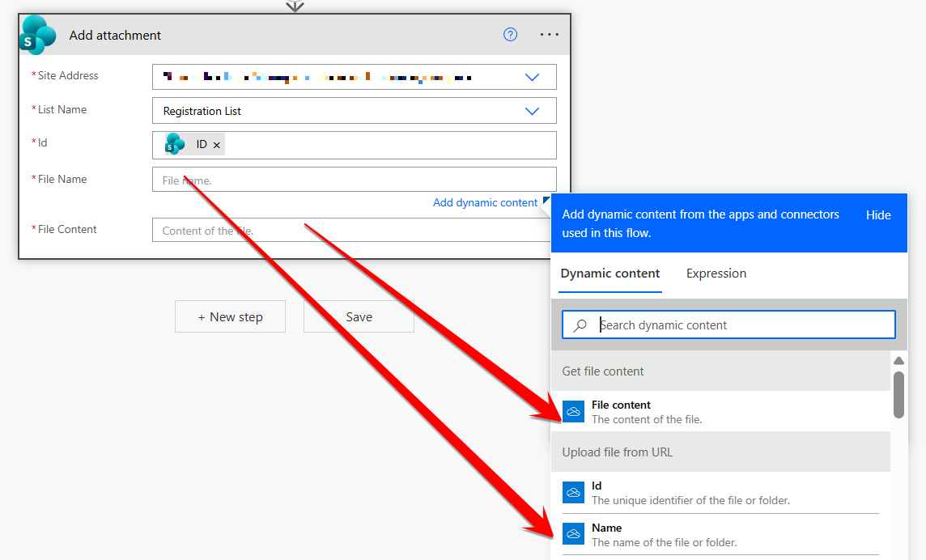Click the Upload file from URL section header
The image size is (926, 560).
pyautogui.click(x=720, y=452)
